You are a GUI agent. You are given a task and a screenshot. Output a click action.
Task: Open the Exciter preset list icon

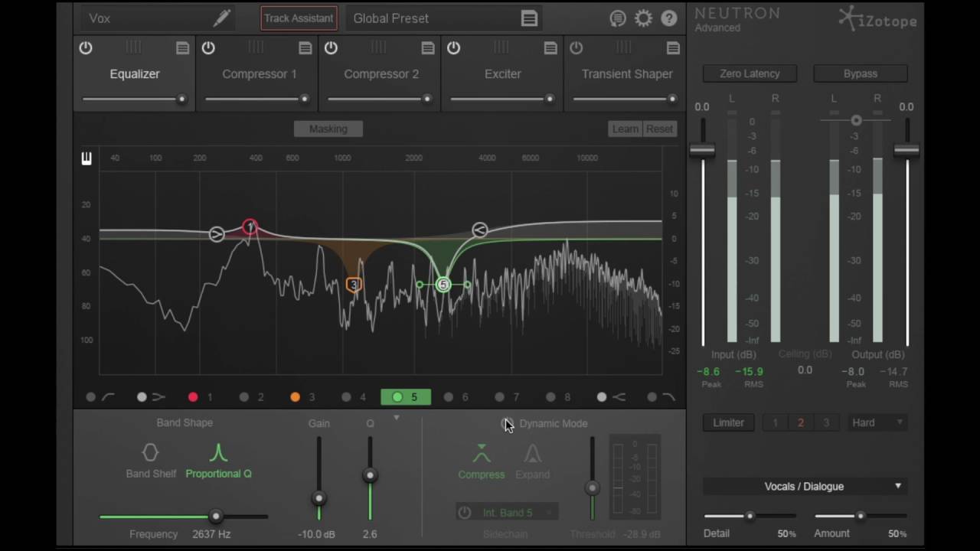coord(550,48)
